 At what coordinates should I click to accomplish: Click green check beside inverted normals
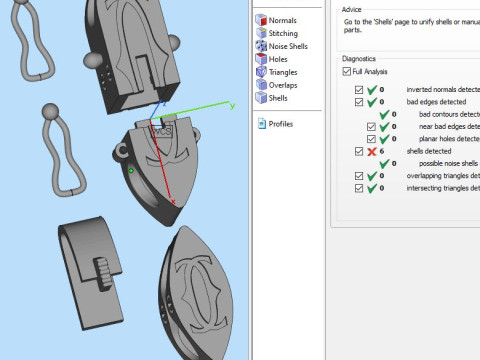point(372,90)
